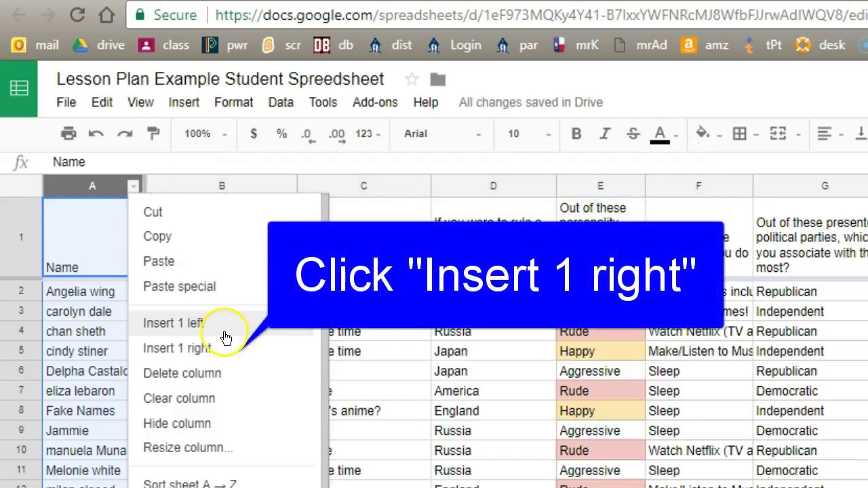Star the Lesson Plan spreadsheet

tap(412, 79)
